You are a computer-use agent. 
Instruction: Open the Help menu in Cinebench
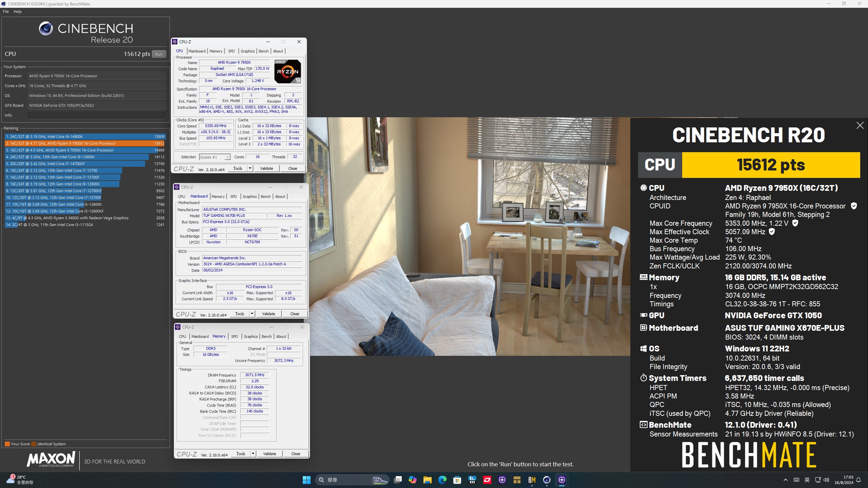coord(18,12)
